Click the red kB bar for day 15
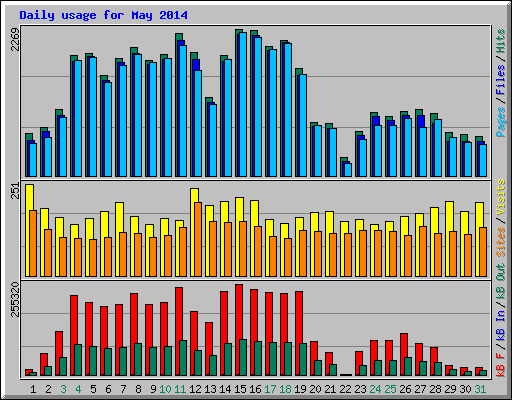The image size is (512, 400). [x=237, y=330]
